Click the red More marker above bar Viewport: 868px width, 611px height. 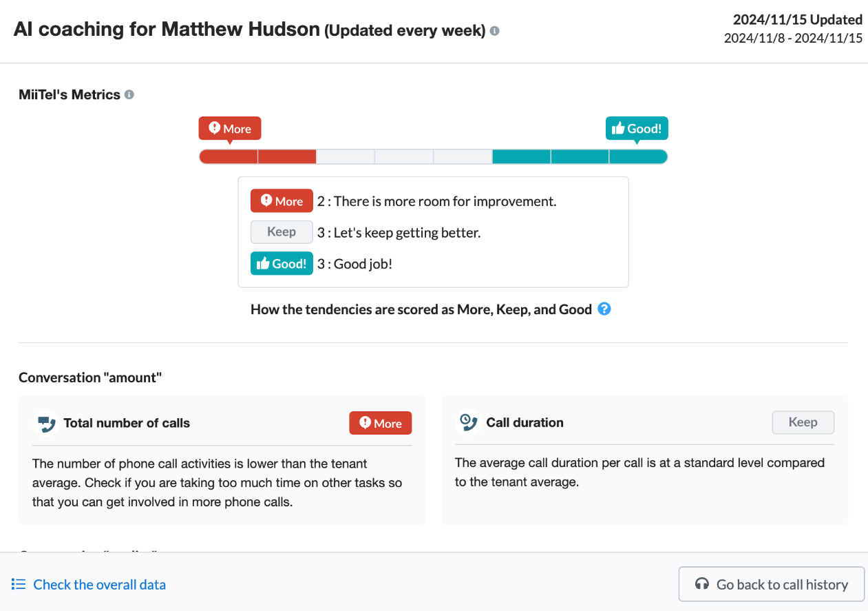[x=230, y=129]
